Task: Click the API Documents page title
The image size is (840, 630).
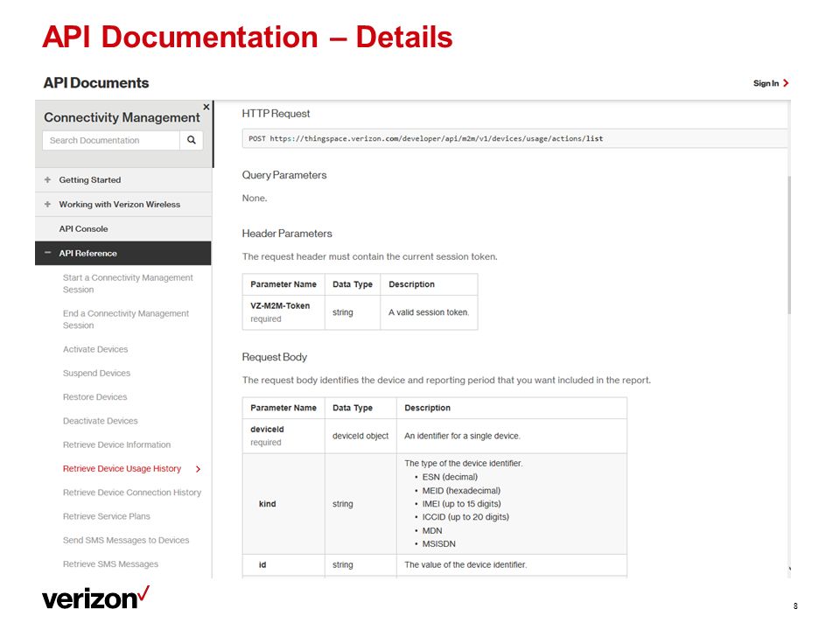Action: pyautogui.click(x=96, y=83)
